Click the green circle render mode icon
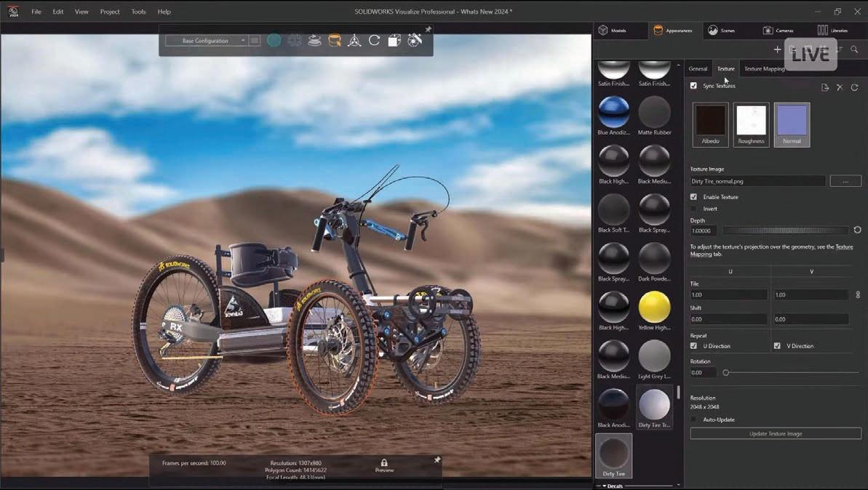 274,41
